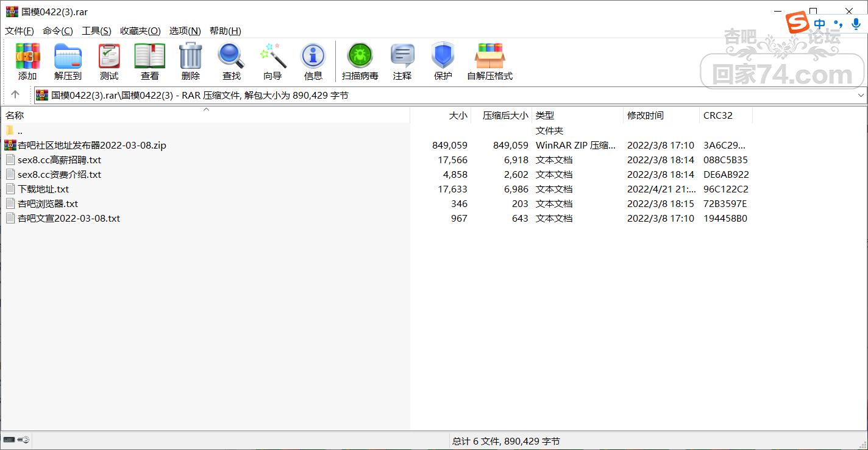The width and height of the screenshot is (868, 450).
Task: Click the size value 346 of 杏吧浏览器.txt
Action: point(459,203)
